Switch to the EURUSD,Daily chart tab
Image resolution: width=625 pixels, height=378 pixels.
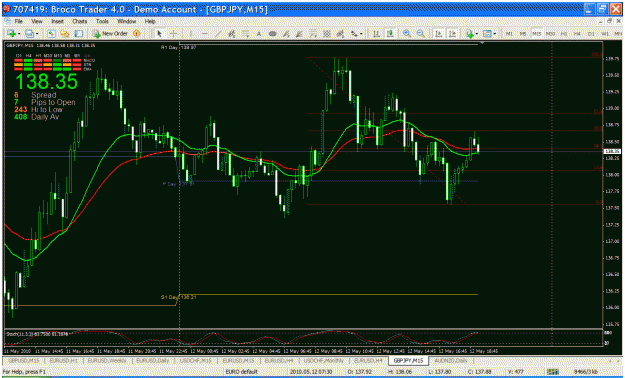point(153,360)
